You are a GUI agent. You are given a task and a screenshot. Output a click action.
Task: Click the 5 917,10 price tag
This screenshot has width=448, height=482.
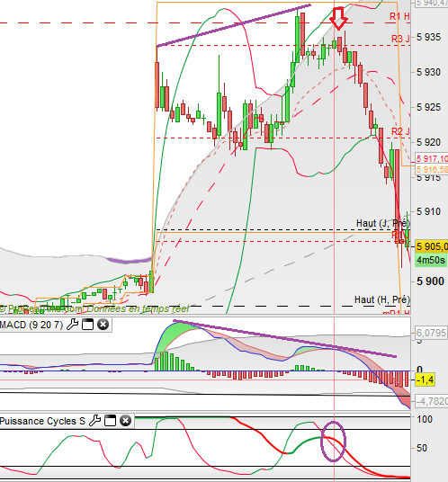[432, 159]
